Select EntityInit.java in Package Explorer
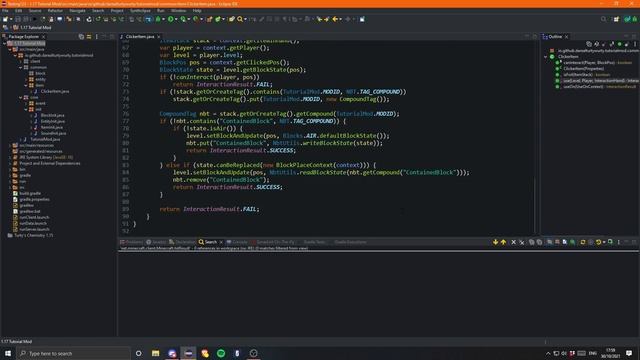 coord(53,121)
